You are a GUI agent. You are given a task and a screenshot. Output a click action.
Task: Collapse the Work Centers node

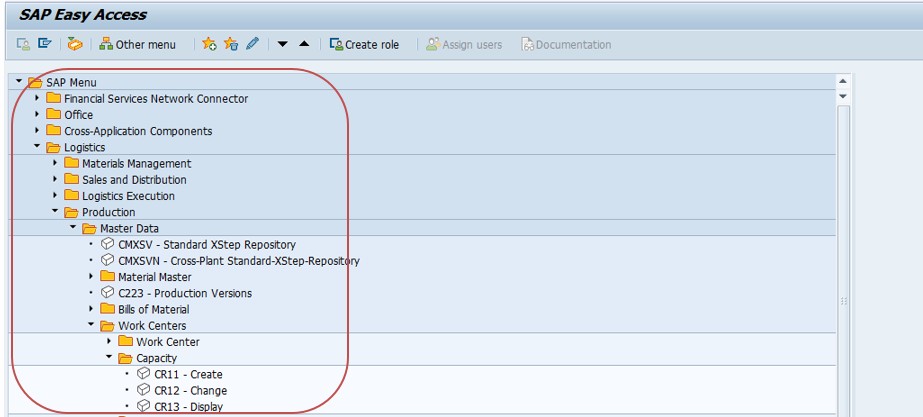[91, 325]
